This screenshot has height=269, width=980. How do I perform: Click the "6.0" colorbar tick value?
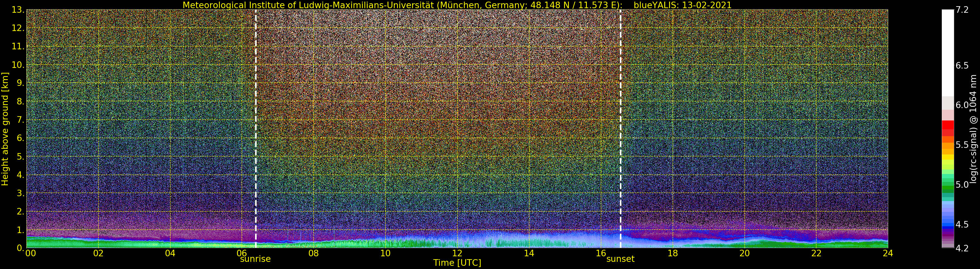pyautogui.click(x=962, y=105)
